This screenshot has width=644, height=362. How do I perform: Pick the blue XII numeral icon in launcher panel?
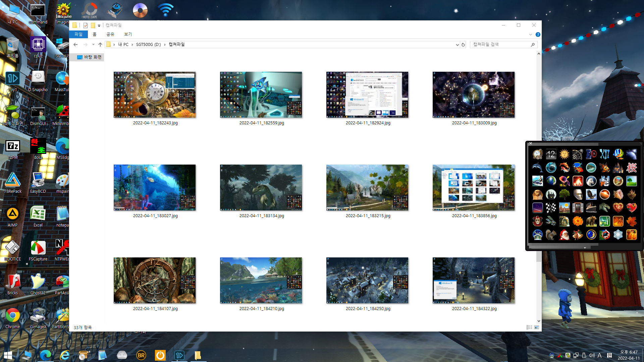coord(604,154)
